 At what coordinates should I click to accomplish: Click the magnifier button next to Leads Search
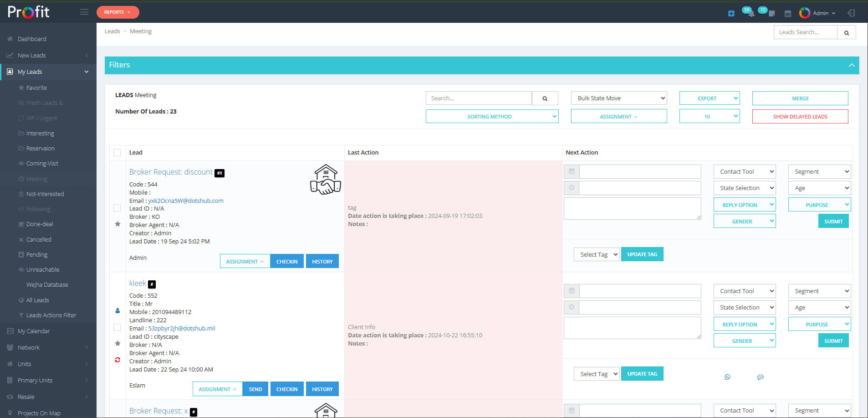(x=846, y=32)
